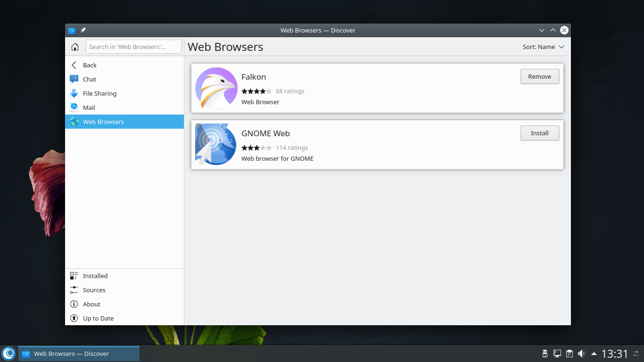Screen dimensions: 644x362
Task: Click the Chat category icon
Action: pyautogui.click(x=74, y=79)
